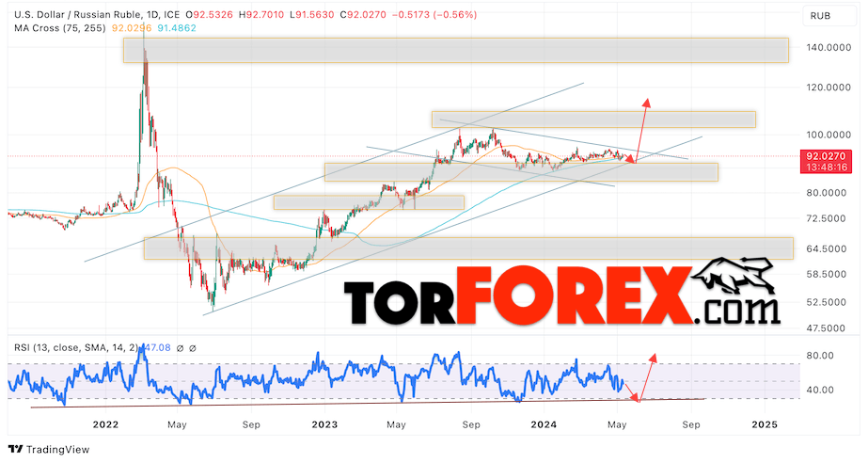The width and height of the screenshot is (868, 463).
Task: Click the May label right after 2024
Action: (x=617, y=424)
